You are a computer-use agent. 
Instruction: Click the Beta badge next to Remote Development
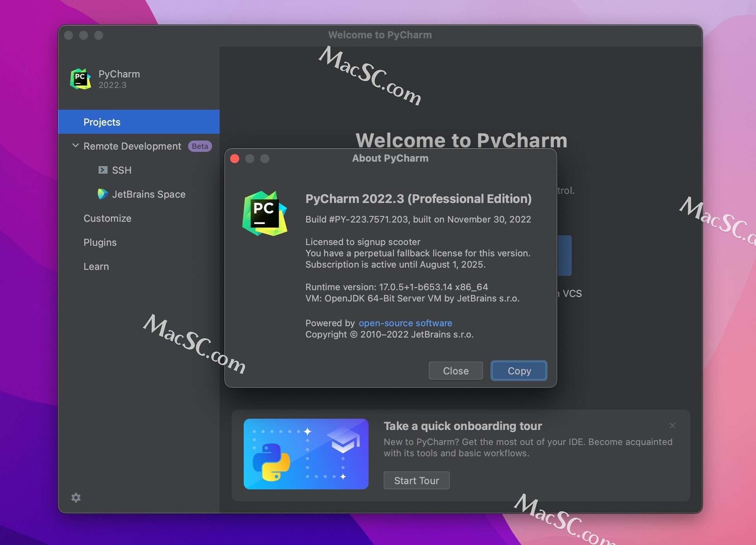click(199, 146)
